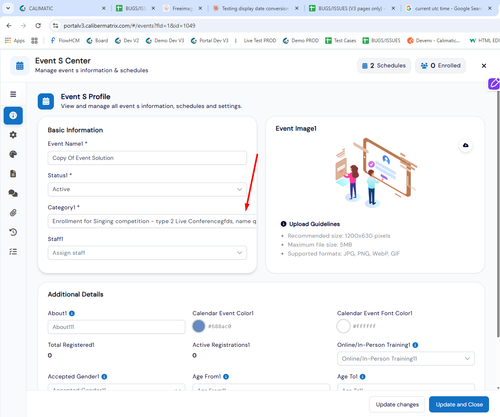The height and width of the screenshot is (417, 500).
Task: Click the cloud upload icon for Event Image
Action: click(466, 145)
